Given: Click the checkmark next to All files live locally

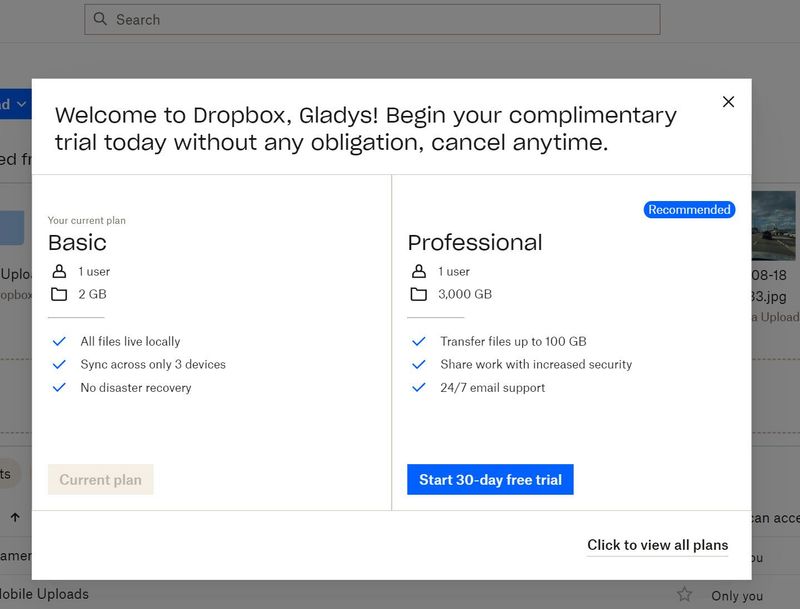Looking at the screenshot, I should [x=59, y=341].
